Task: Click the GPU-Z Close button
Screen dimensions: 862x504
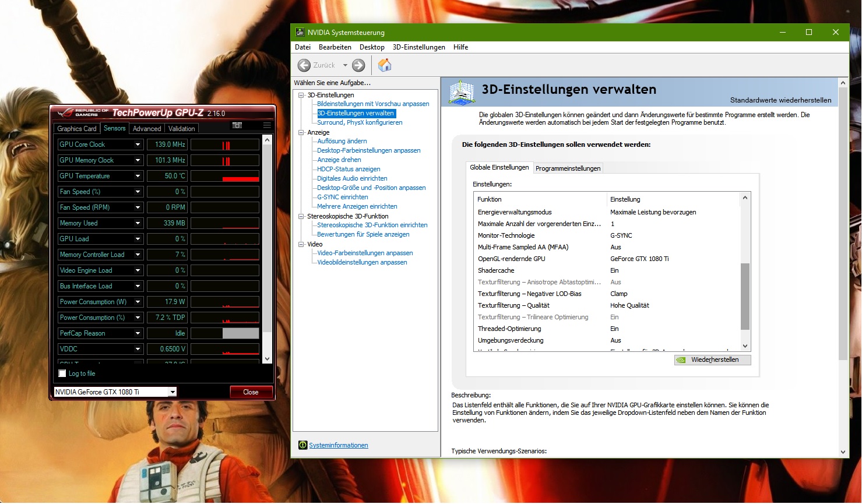Action: pos(251,392)
